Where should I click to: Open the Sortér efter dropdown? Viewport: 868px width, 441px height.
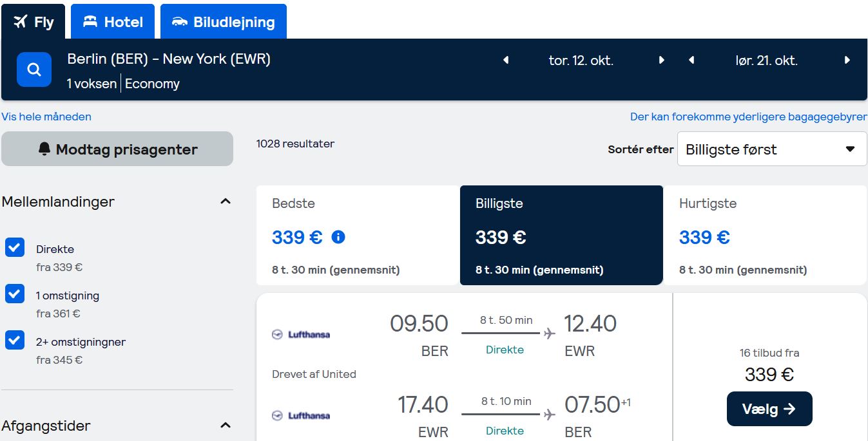(772, 149)
